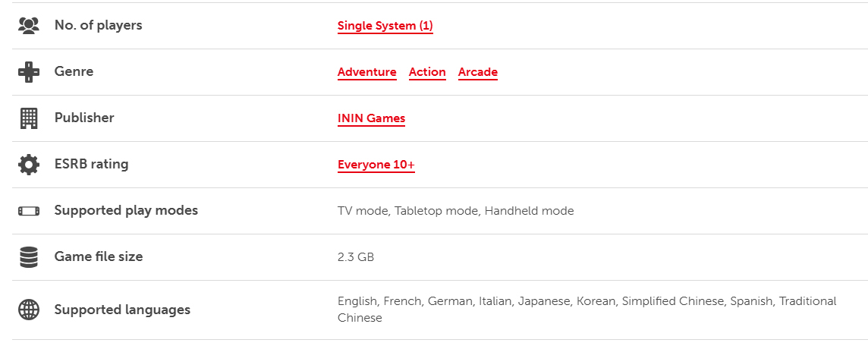Click the building icon next to Publisher

(28, 118)
